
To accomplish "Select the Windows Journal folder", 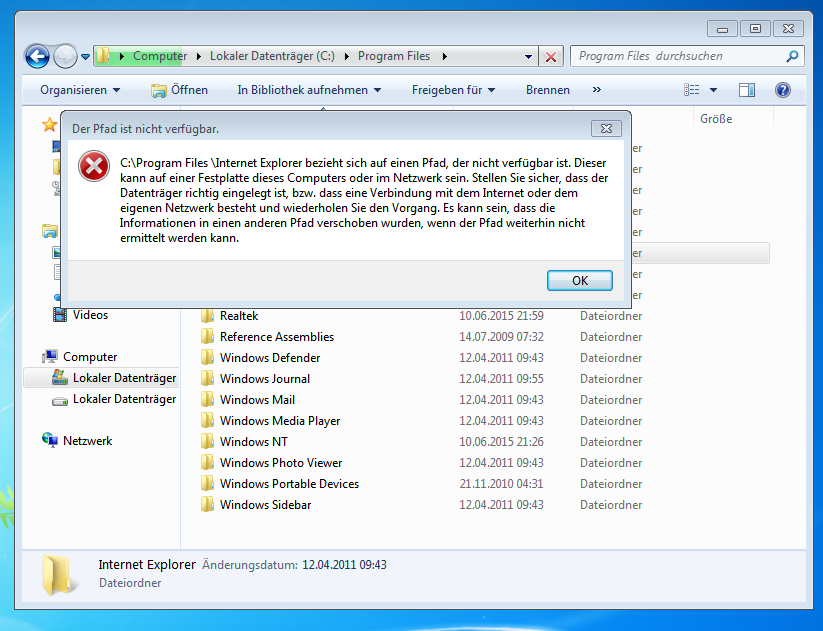I will (265, 379).
